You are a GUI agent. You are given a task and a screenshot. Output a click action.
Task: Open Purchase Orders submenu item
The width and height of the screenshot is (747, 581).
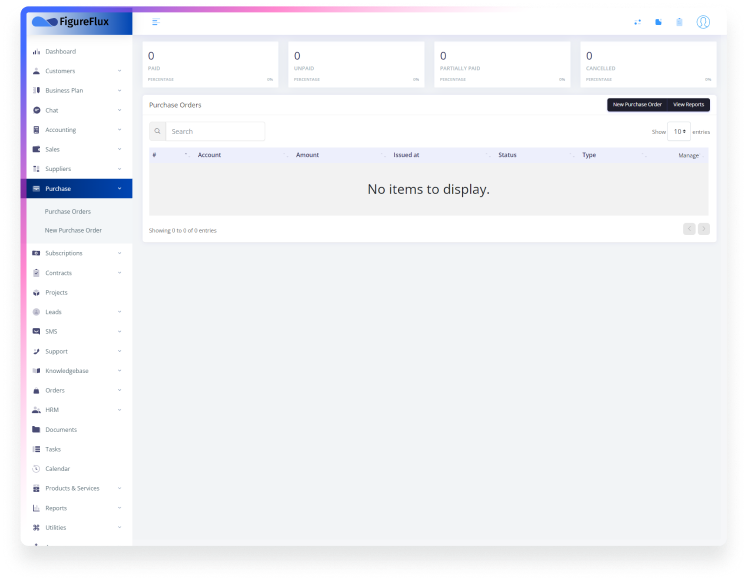tap(68, 212)
